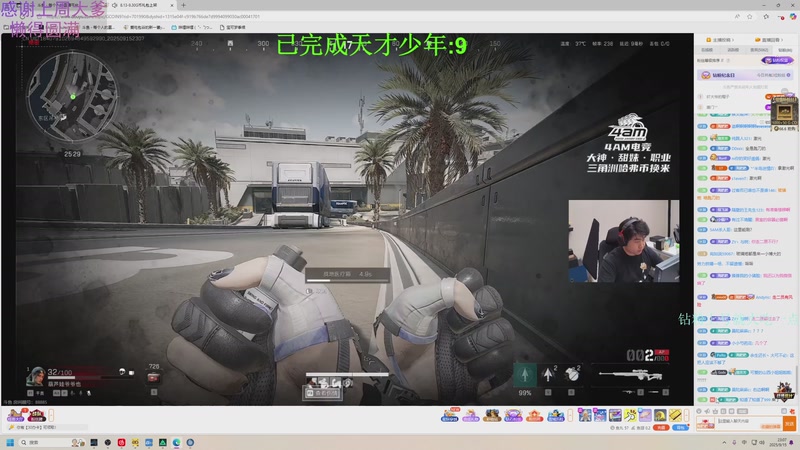Click the megaphone icon in chat toolbar

[707, 411]
